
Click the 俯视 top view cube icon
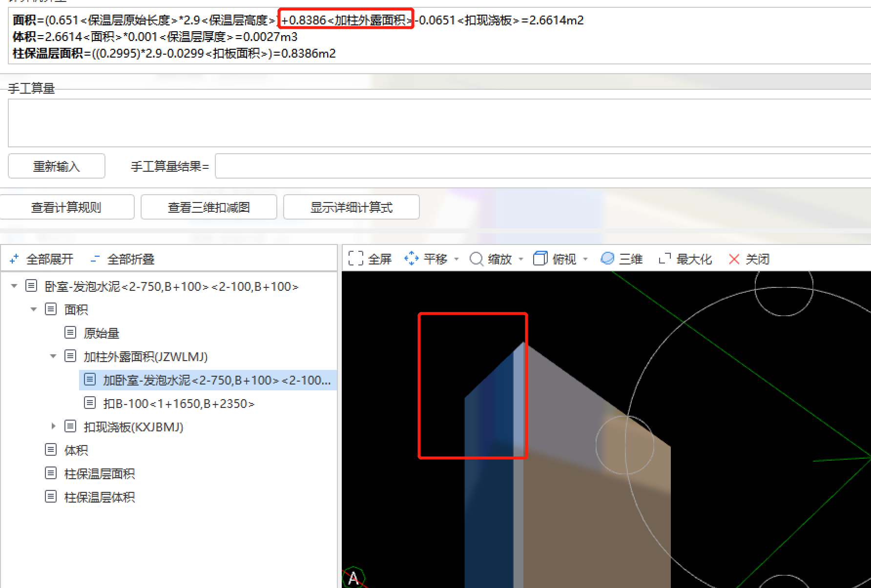point(540,259)
